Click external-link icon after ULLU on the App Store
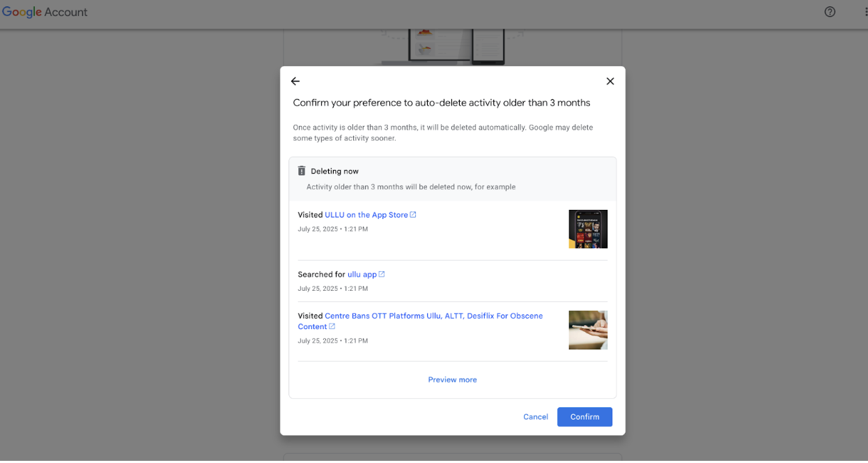868x463 pixels. pos(413,215)
